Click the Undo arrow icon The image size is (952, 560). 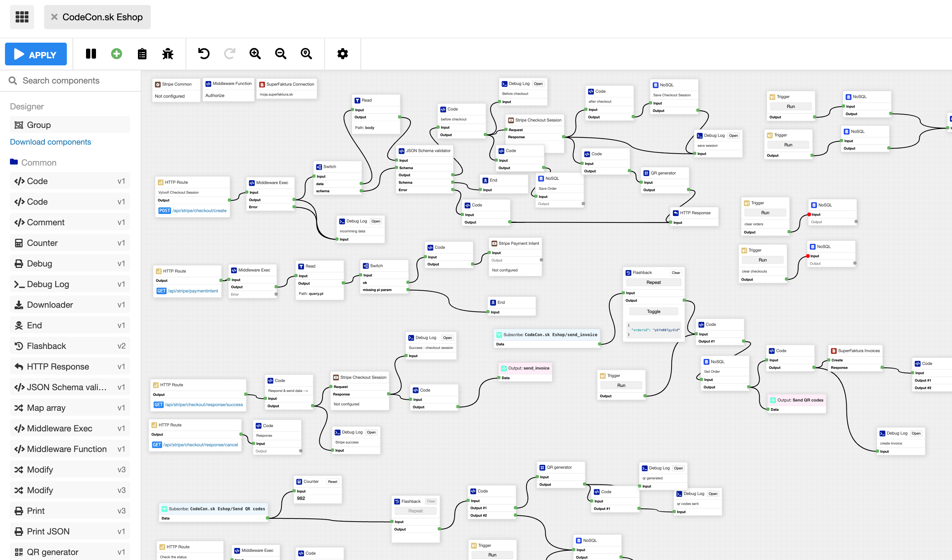click(203, 54)
